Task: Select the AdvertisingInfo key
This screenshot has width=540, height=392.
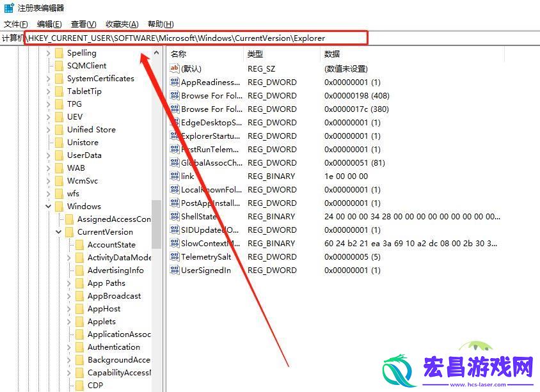Action: (116, 270)
